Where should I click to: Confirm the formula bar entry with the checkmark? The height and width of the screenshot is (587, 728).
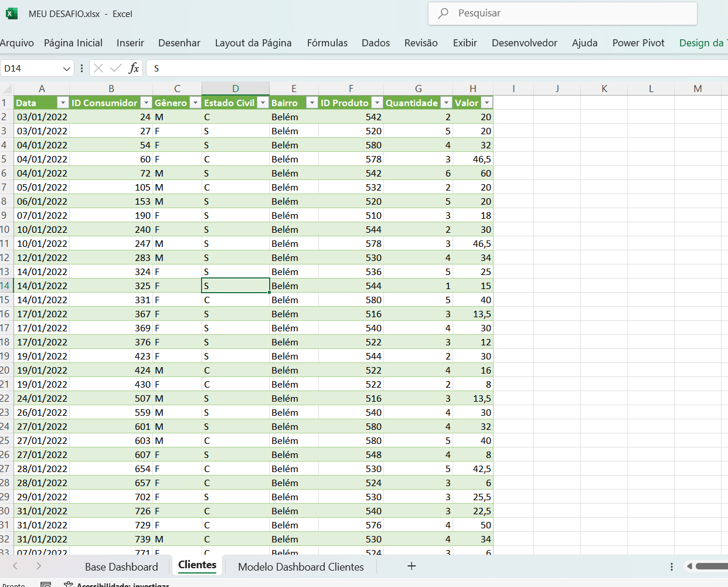pos(116,68)
